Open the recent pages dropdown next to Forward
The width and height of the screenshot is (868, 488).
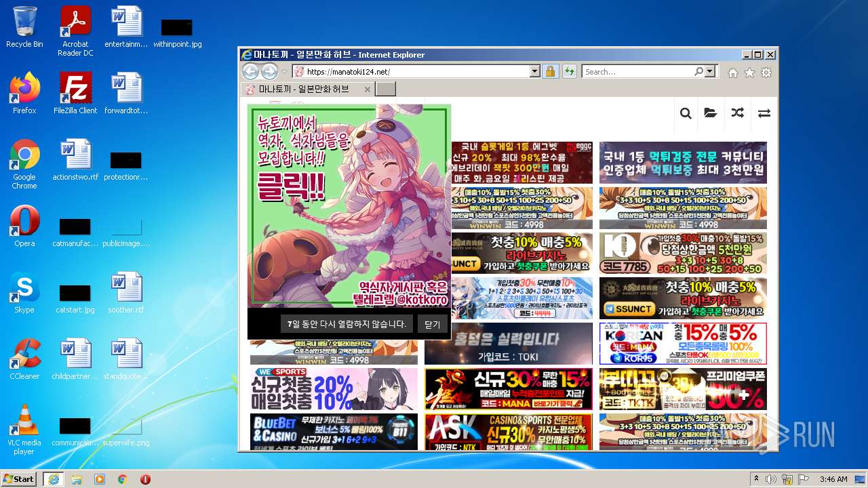(x=285, y=72)
